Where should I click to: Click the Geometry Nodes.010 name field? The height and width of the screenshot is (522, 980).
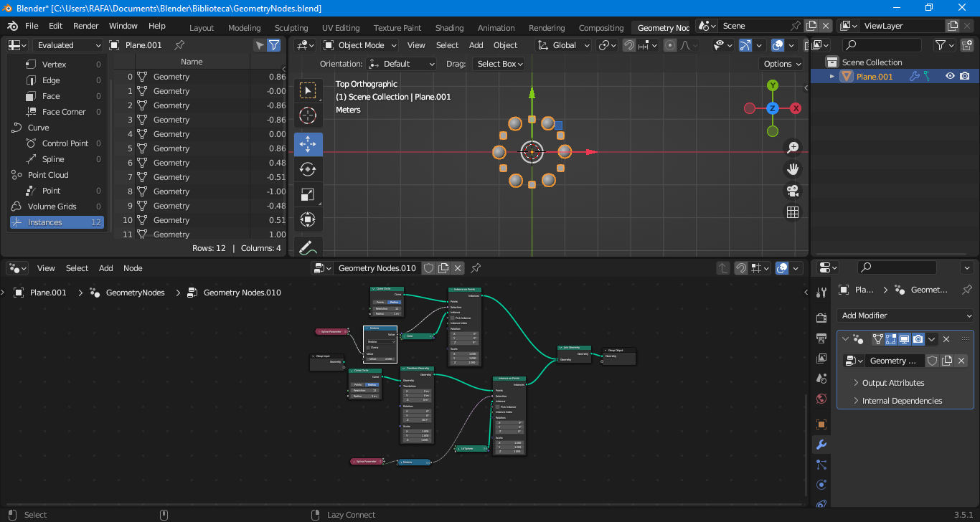pos(377,268)
